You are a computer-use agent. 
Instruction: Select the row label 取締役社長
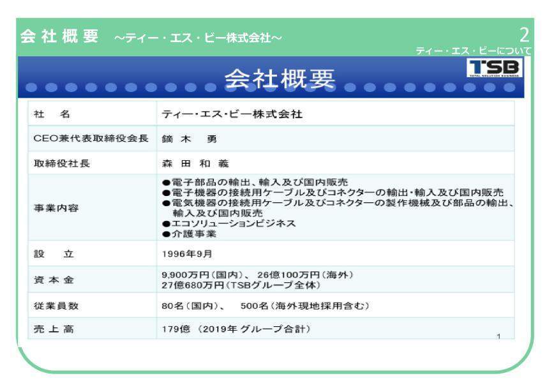tap(62, 163)
